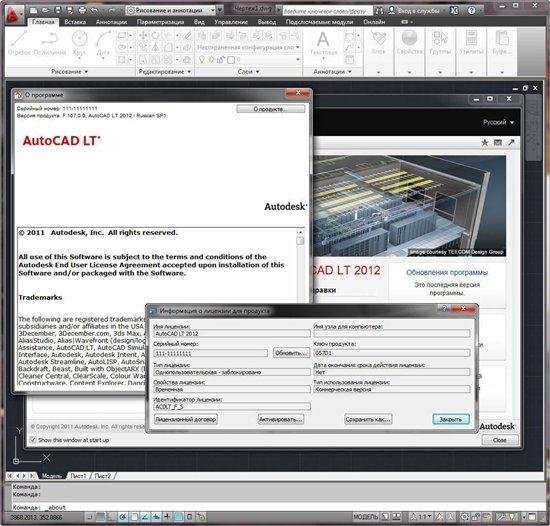Viewport: 550px width, 526px height.
Task: Click Закрыть in the license dialog
Action: click(451, 419)
